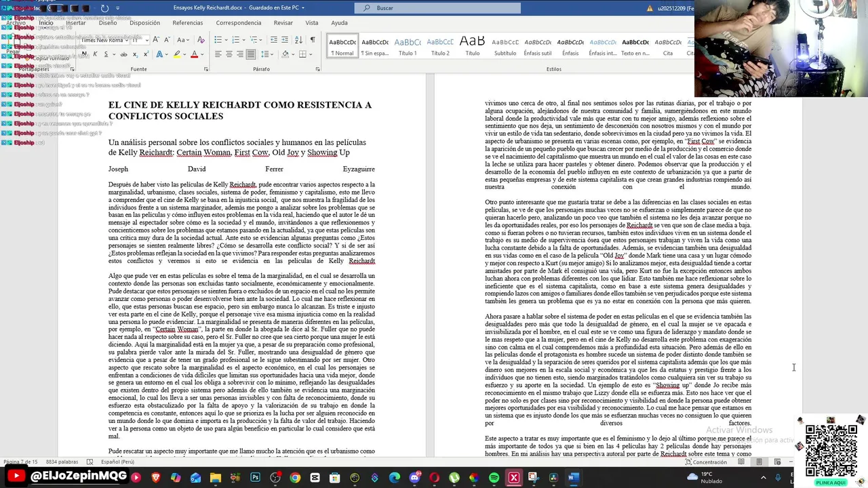Insert numbered list
Image resolution: width=868 pixels, height=488 pixels.
(236, 39)
